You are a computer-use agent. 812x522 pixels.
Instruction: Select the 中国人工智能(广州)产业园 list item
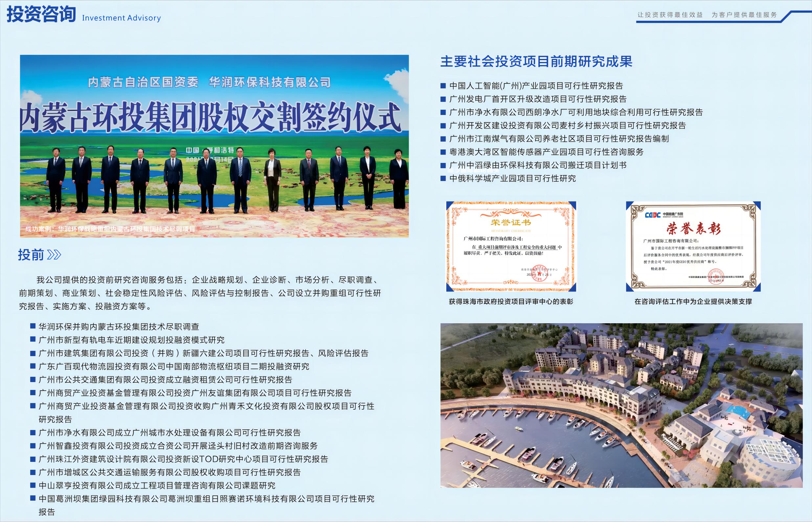(x=536, y=86)
